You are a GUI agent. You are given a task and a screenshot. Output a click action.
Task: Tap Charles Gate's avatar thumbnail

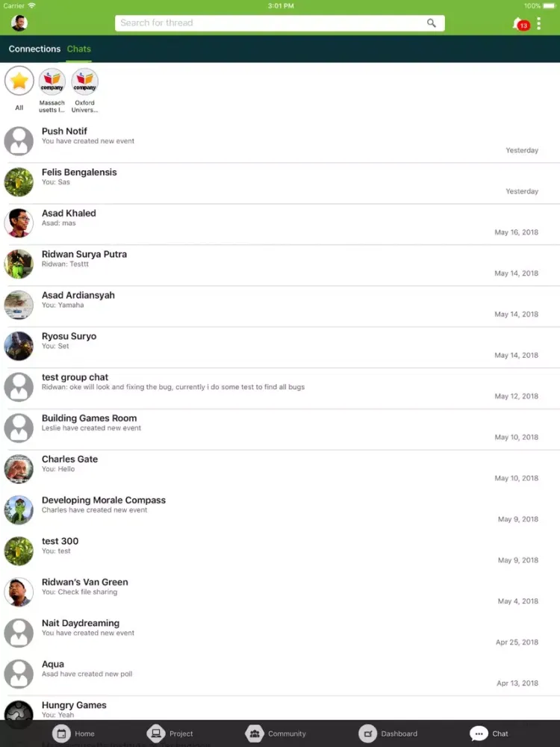pos(19,469)
